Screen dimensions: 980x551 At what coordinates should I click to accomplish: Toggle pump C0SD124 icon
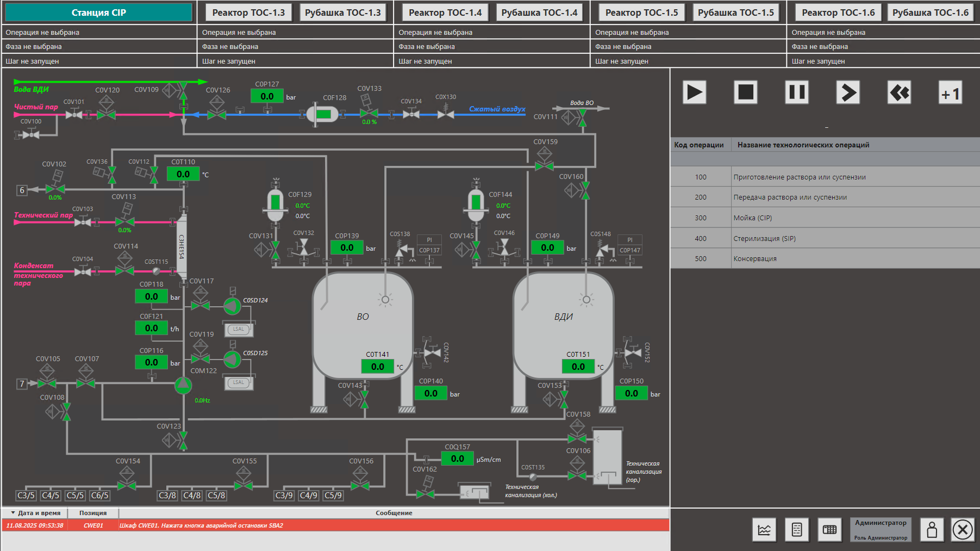232,306
